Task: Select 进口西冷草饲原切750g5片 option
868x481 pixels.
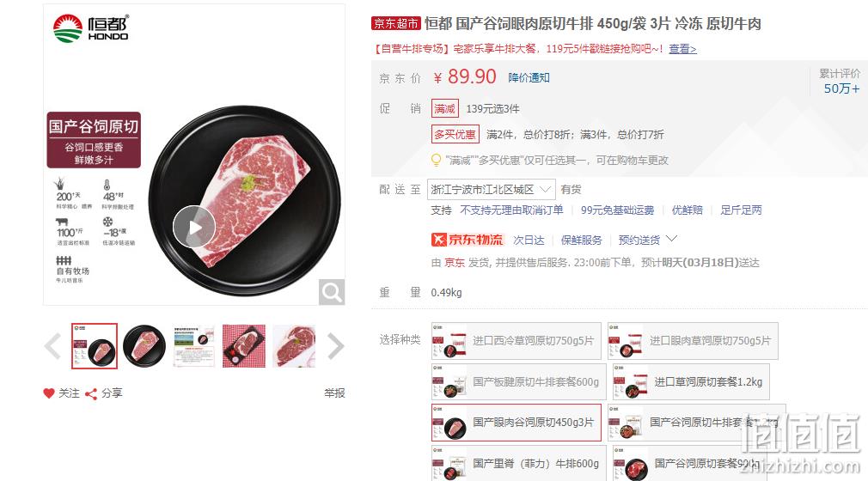Action: pos(517,341)
